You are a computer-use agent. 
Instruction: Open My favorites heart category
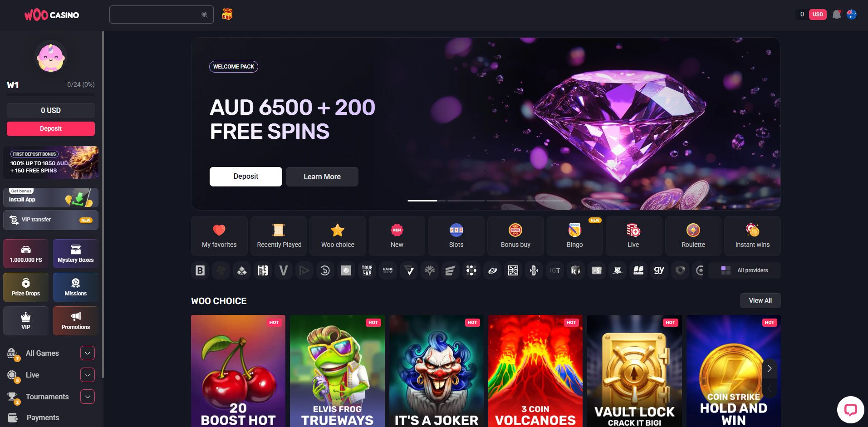click(x=219, y=236)
